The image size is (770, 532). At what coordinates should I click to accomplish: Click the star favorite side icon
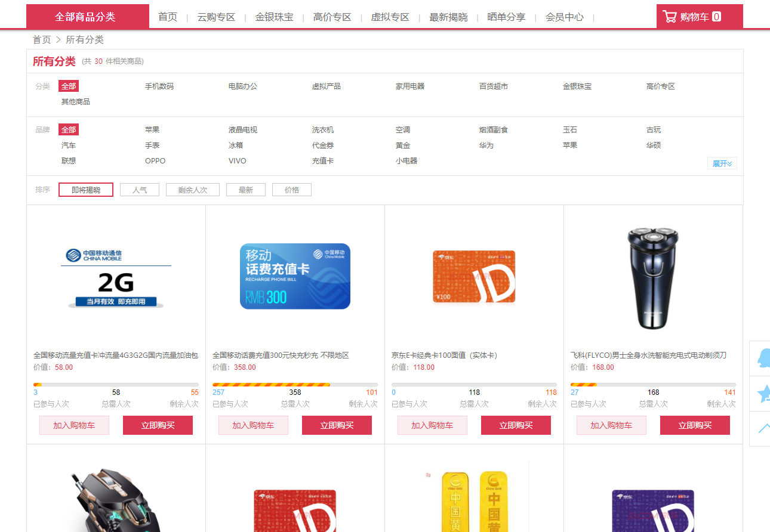point(763,393)
